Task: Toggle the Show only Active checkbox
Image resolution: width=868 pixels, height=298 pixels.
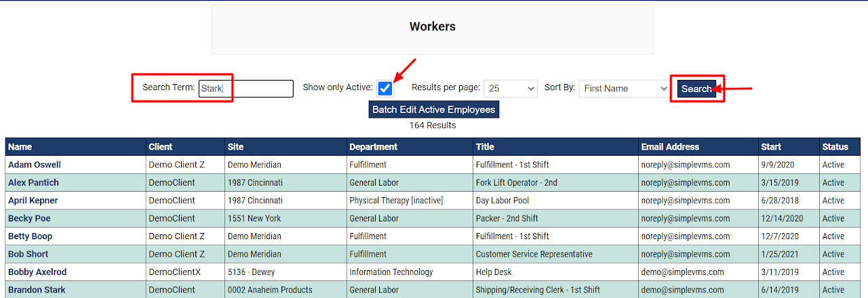Action: 385,88
